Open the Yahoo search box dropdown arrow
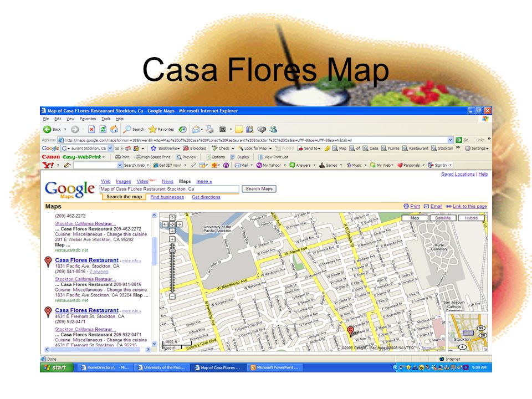The image size is (532, 399). [x=120, y=165]
